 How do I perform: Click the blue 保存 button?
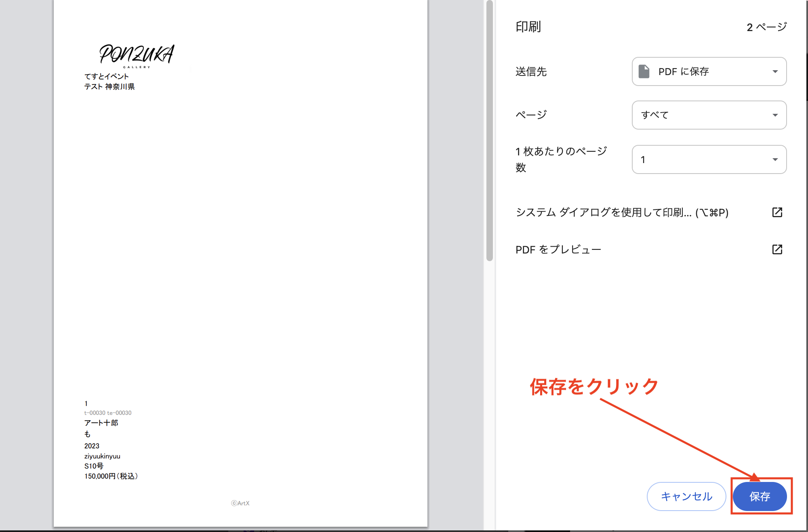760,496
